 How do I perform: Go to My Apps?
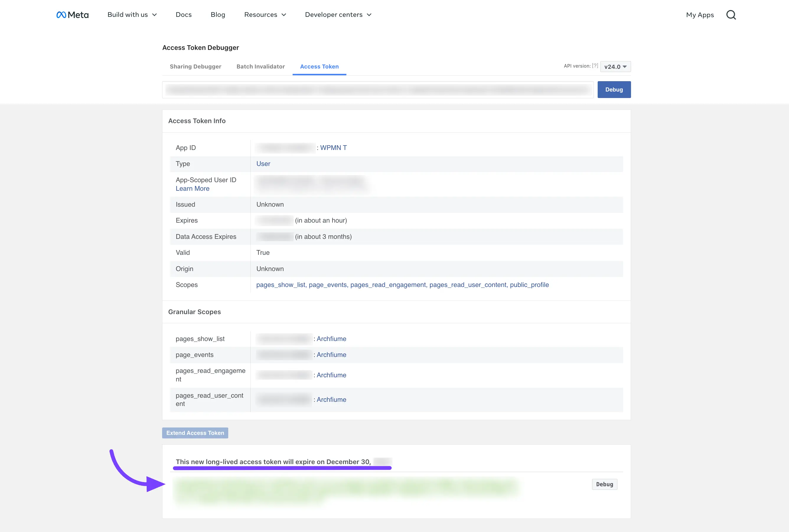point(700,14)
